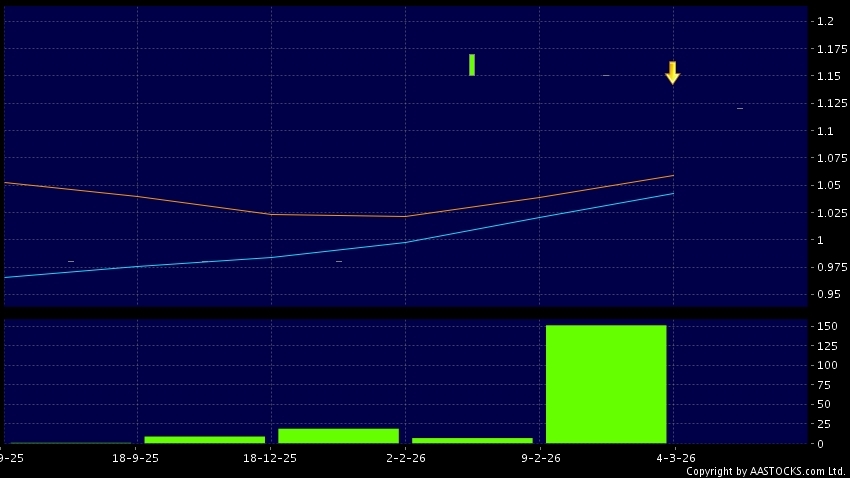Screen dimensions: 850x478
Task: Click the 0.95 price axis label
Action: coord(828,295)
